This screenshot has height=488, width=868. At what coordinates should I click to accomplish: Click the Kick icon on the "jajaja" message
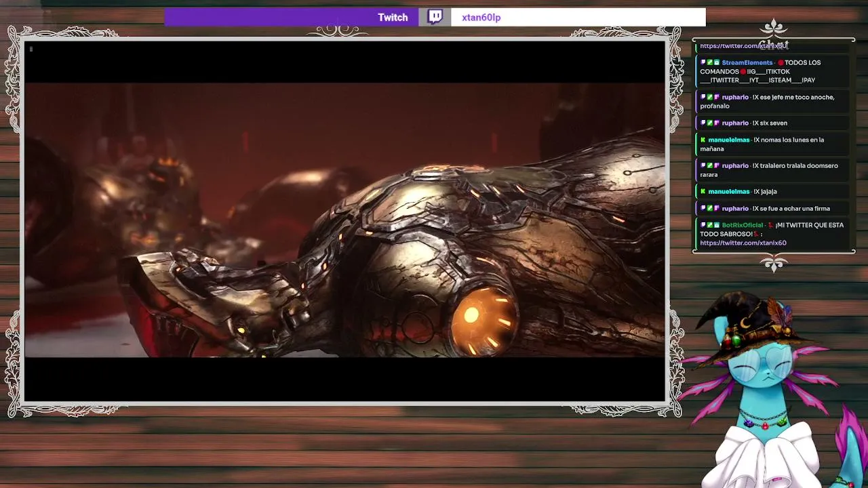tap(703, 192)
